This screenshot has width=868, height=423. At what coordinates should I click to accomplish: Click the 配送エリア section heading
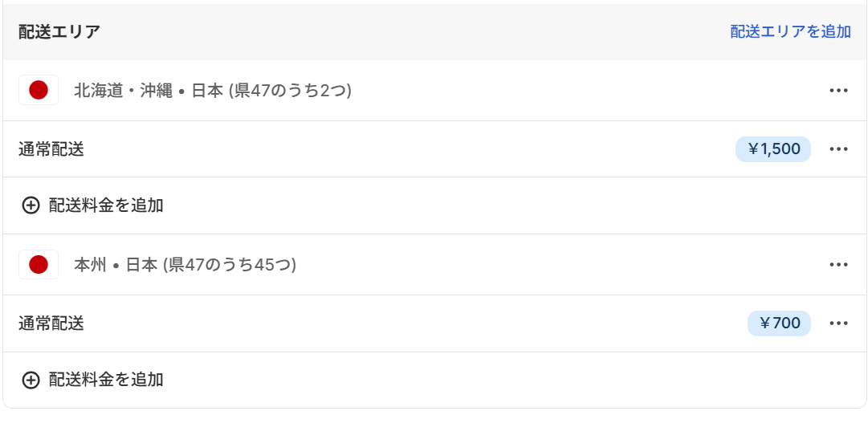click(59, 32)
